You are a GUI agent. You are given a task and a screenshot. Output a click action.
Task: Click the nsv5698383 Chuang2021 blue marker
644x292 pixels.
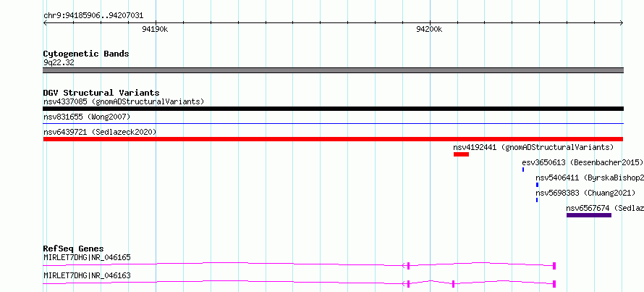coord(536,200)
